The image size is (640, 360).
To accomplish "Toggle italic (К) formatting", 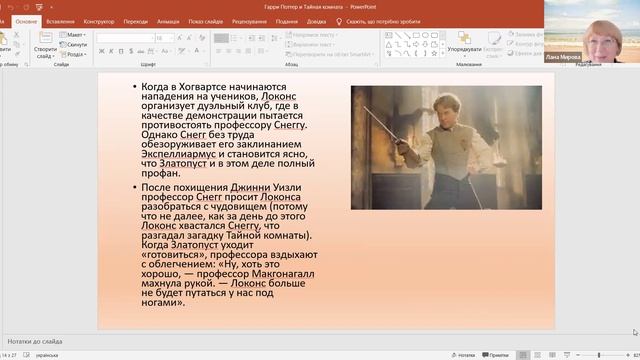I will click(x=111, y=51).
